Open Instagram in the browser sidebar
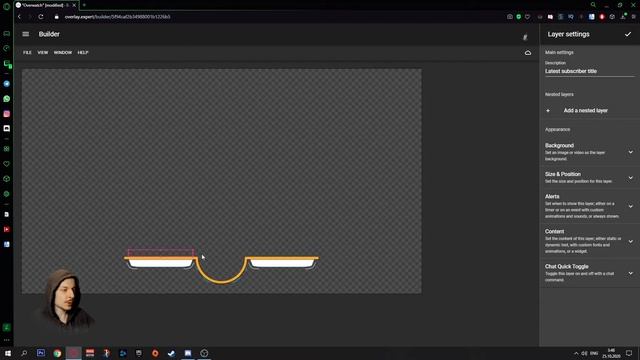Viewport: 640px width, 360px height. pos(7,114)
